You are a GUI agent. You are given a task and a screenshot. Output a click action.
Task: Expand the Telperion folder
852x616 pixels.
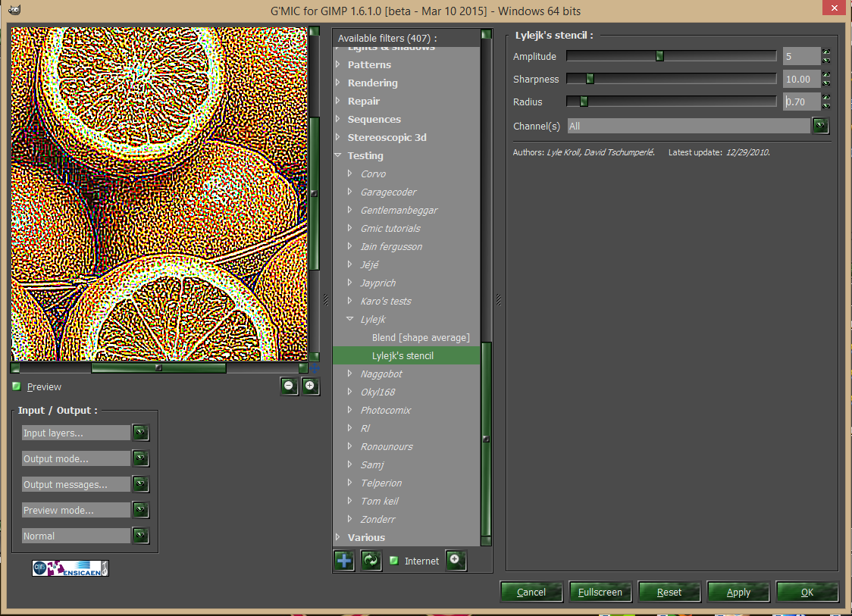point(350,483)
